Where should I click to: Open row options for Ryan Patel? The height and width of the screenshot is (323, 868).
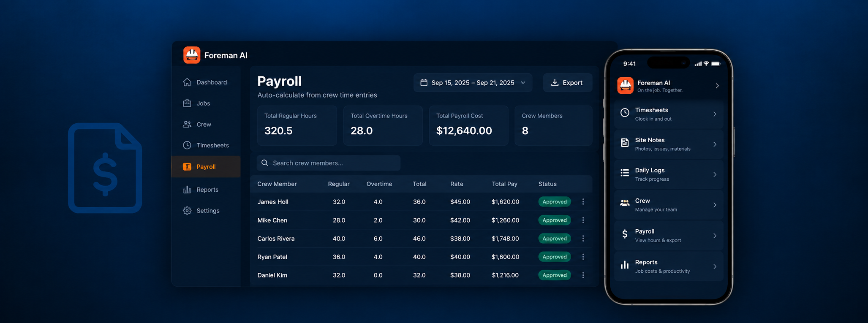(583, 257)
